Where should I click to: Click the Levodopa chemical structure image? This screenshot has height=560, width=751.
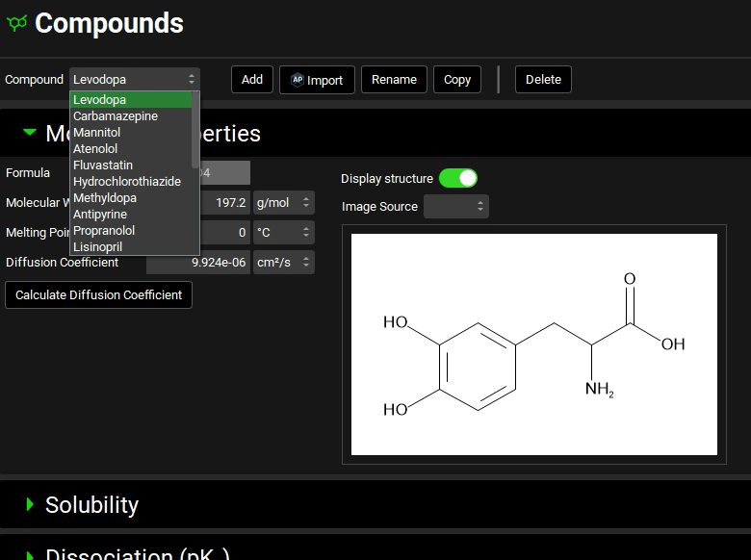click(x=533, y=344)
